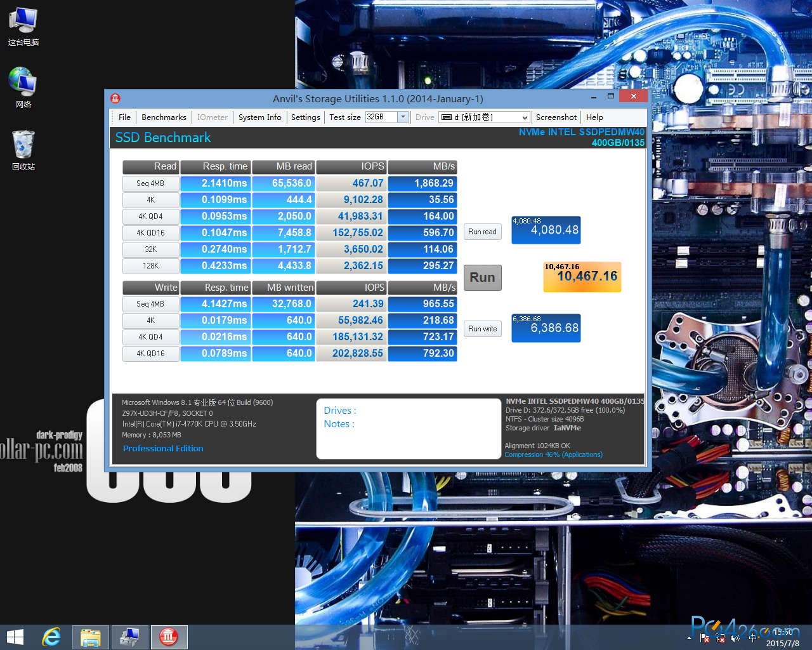Open the Benchmarks menu
Screen dimensions: 812x650
tap(164, 117)
